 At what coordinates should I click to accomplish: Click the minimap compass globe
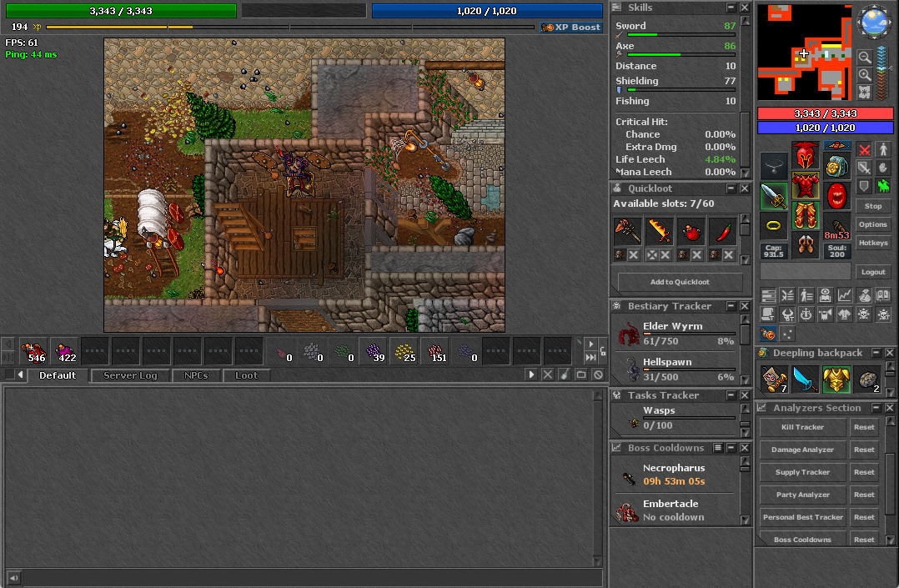pyautogui.click(x=873, y=22)
